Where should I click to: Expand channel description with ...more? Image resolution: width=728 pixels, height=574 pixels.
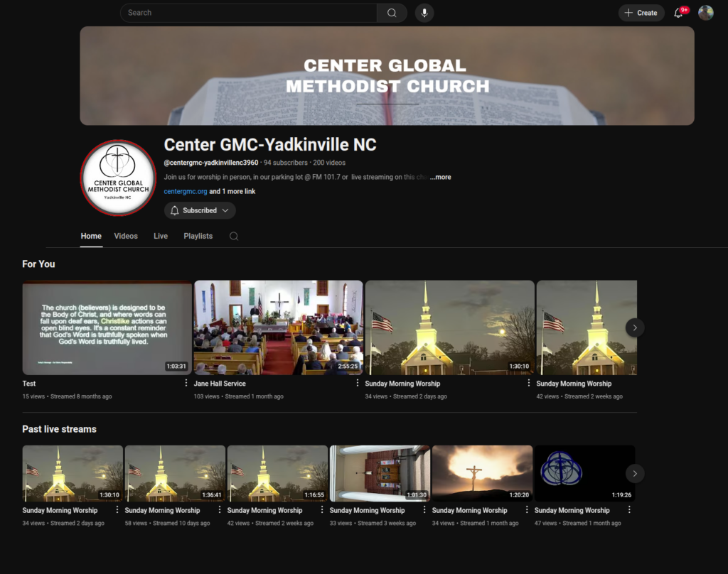[x=440, y=178]
